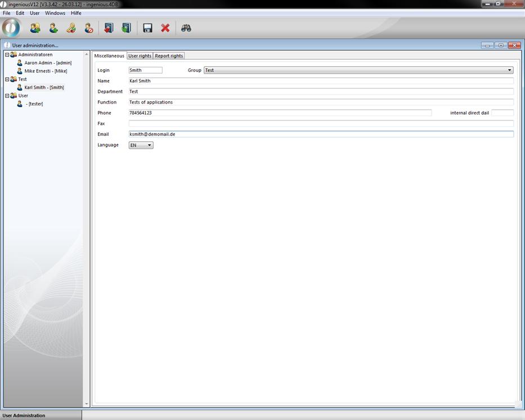Open the Language dropdown set to EN
The height and width of the screenshot is (420, 525).
149,145
